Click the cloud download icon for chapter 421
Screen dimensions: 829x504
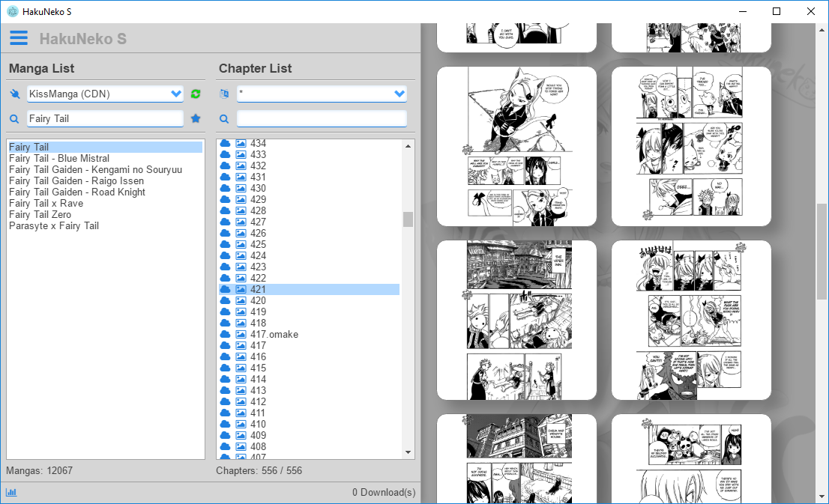click(226, 289)
